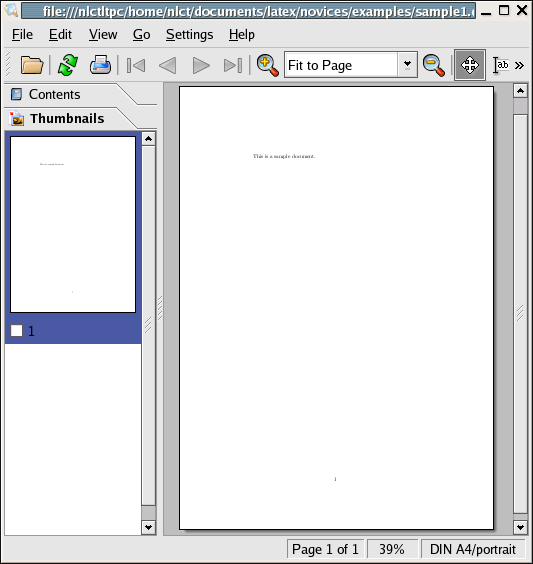
Task: Jump to the last page icon
Action: pos(233,65)
